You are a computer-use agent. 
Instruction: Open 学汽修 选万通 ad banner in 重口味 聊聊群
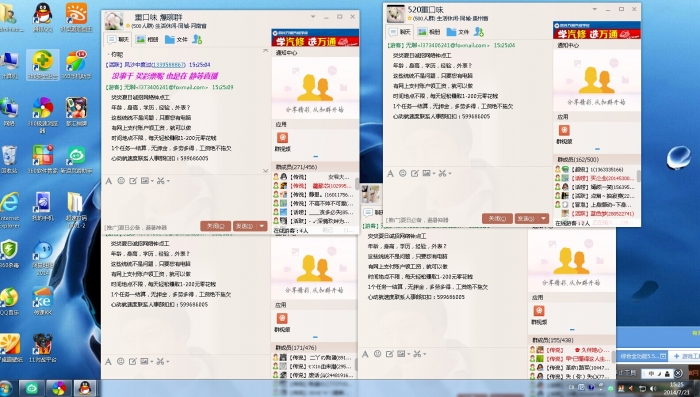click(315, 38)
